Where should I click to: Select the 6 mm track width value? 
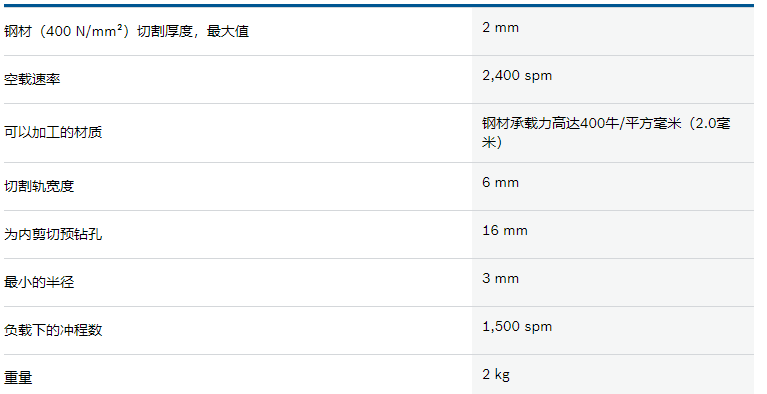[500, 183]
